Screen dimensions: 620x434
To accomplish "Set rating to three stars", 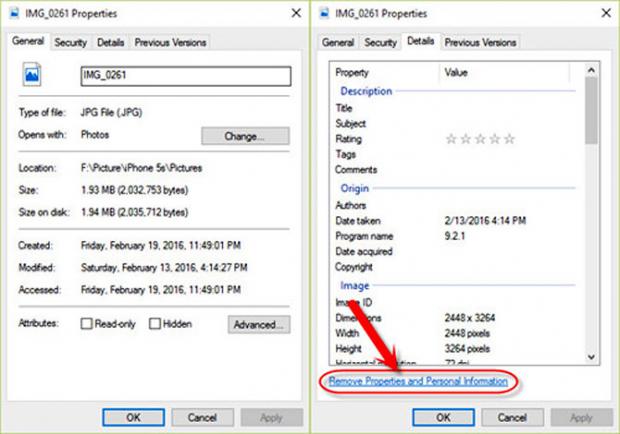I will (x=481, y=139).
